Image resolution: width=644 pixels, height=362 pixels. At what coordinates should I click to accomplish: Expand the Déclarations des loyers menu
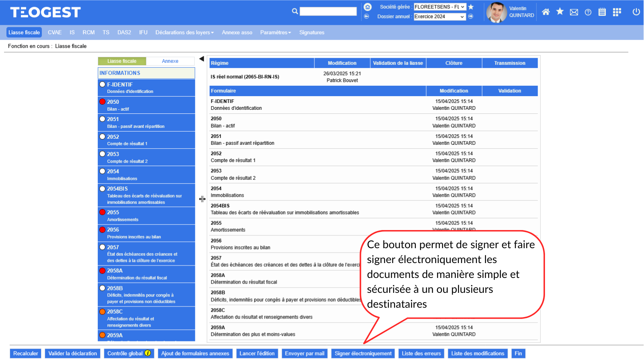coord(184,33)
